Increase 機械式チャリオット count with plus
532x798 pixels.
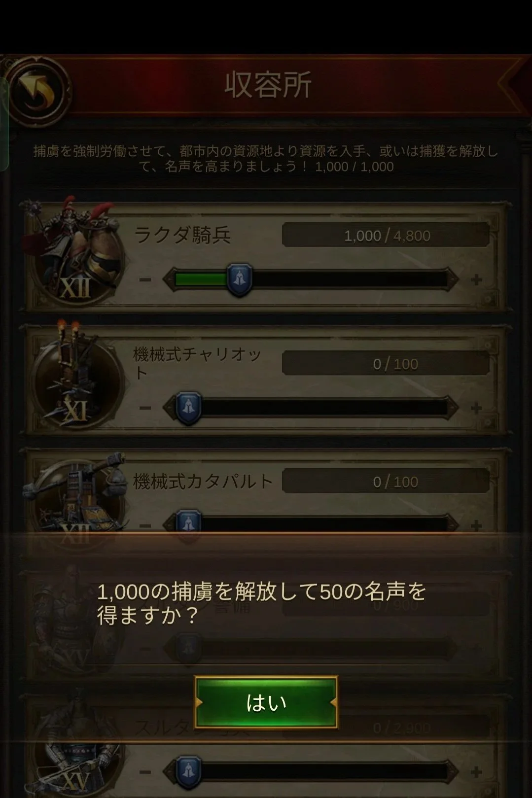pos(476,408)
